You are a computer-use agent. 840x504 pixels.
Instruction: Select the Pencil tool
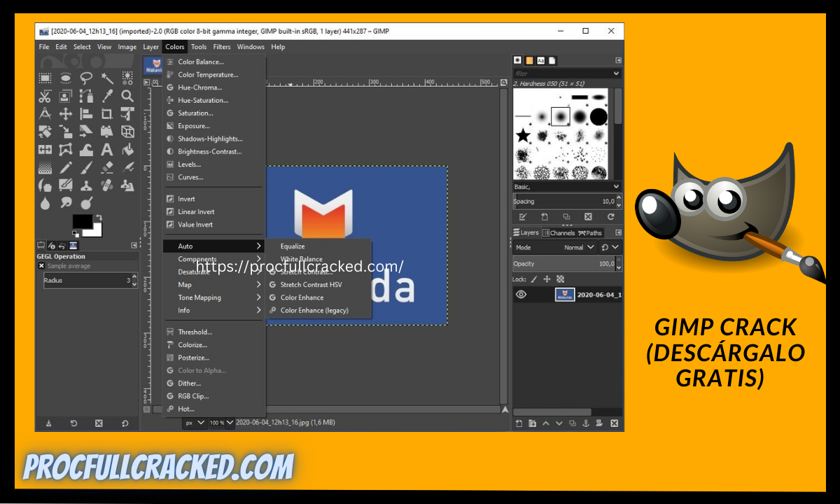[66, 168]
